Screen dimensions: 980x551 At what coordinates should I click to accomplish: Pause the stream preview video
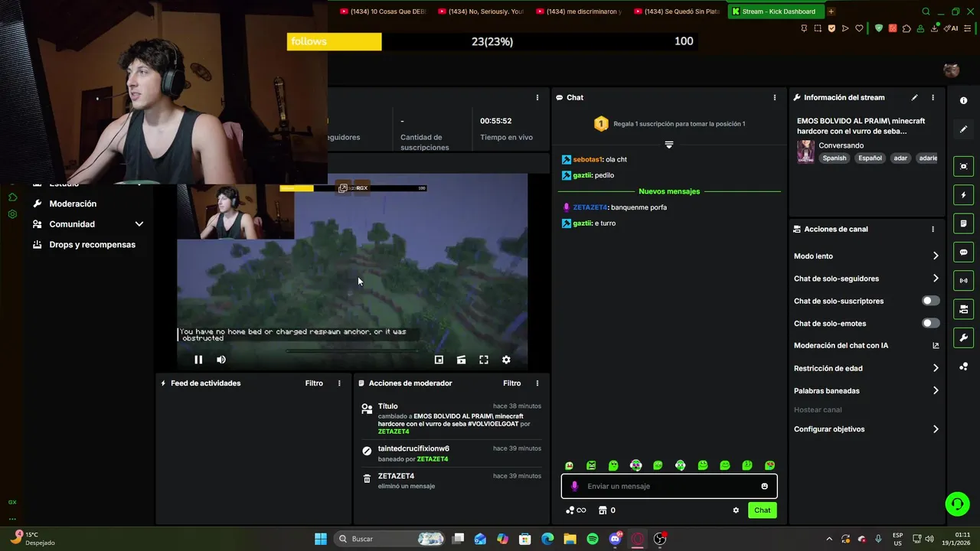click(198, 360)
